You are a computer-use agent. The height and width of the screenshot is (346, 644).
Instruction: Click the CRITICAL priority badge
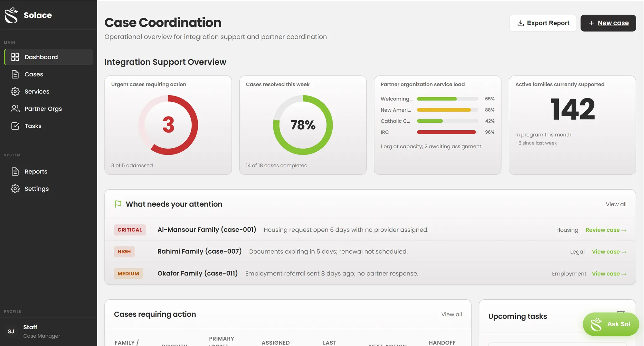pyautogui.click(x=130, y=230)
